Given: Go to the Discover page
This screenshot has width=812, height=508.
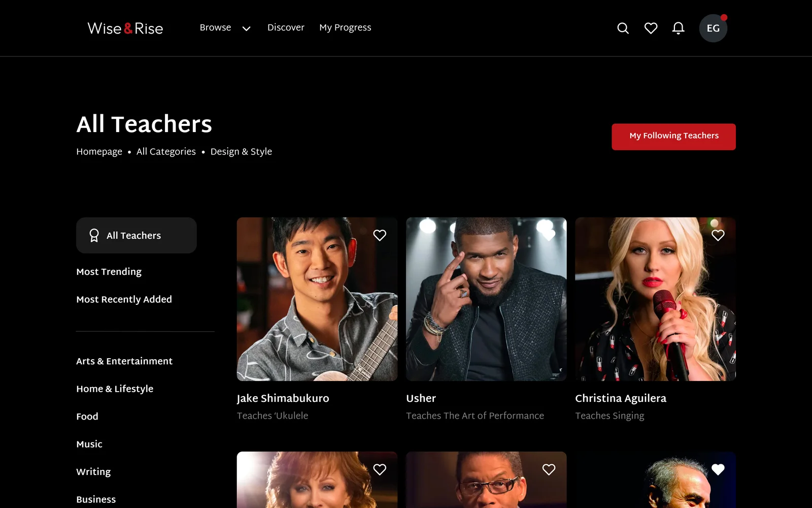Looking at the screenshot, I should [286, 27].
